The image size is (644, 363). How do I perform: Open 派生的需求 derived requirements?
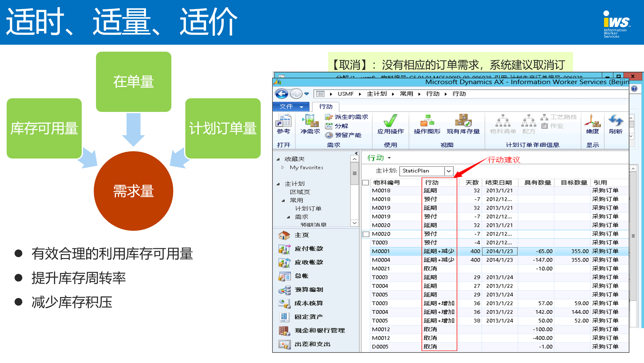pyautogui.click(x=347, y=117)
